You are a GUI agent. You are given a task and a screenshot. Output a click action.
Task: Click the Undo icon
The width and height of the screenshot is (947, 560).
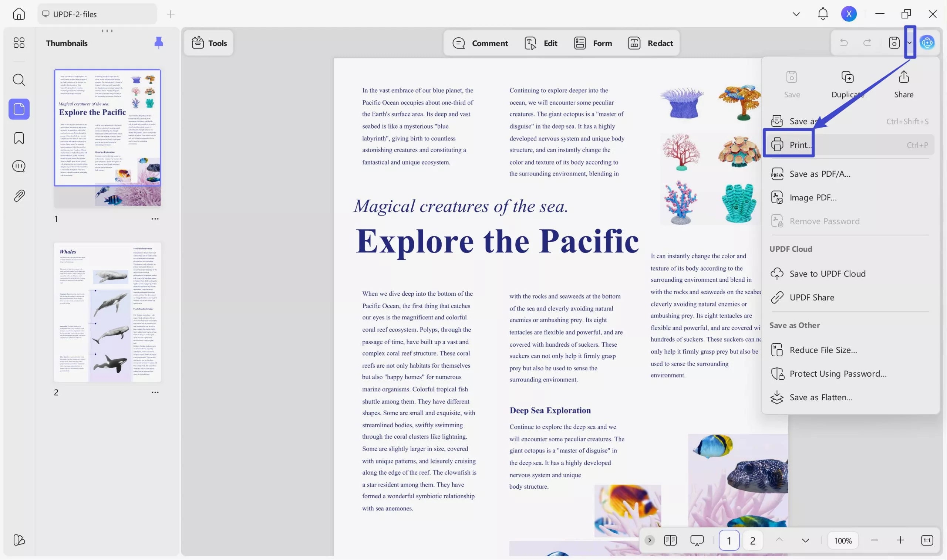pos(844,42)
